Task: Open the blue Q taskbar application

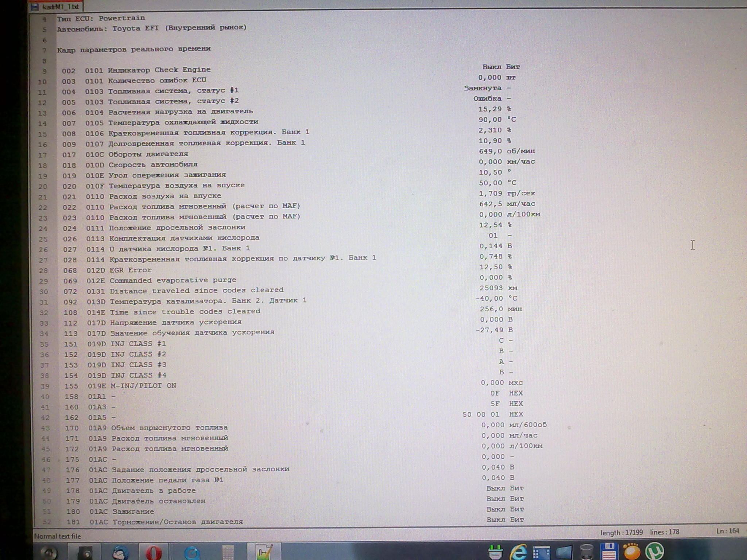Action: (x=191, y=552)
